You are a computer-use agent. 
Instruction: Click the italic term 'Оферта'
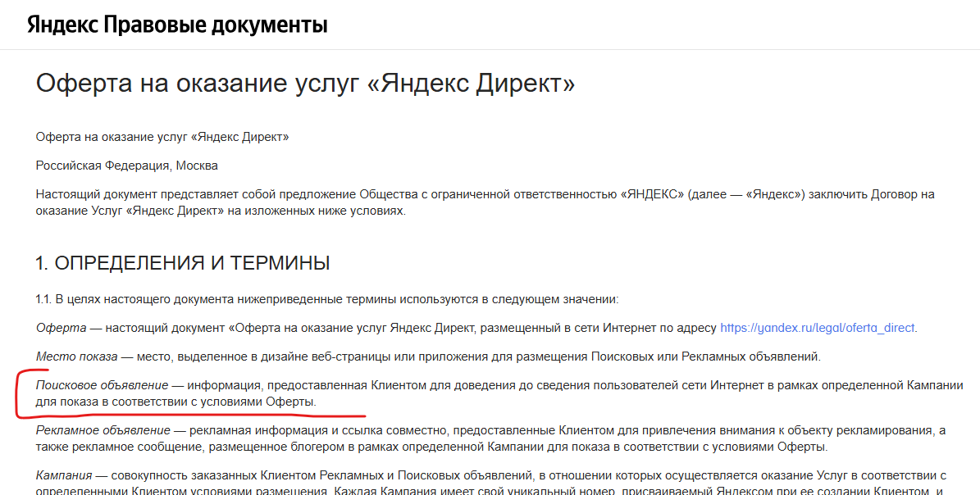62,328
